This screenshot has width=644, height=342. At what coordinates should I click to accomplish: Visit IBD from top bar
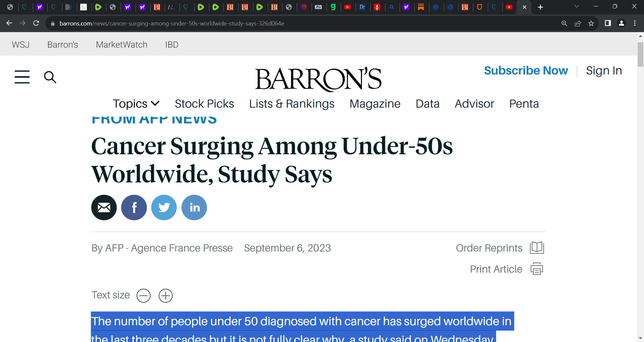tap(172, 45)
